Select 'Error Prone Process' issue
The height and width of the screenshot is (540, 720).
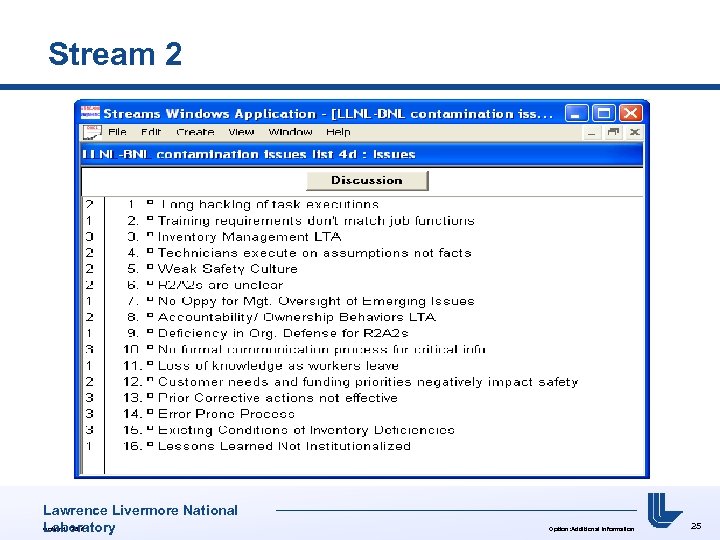tap(226, 414)
